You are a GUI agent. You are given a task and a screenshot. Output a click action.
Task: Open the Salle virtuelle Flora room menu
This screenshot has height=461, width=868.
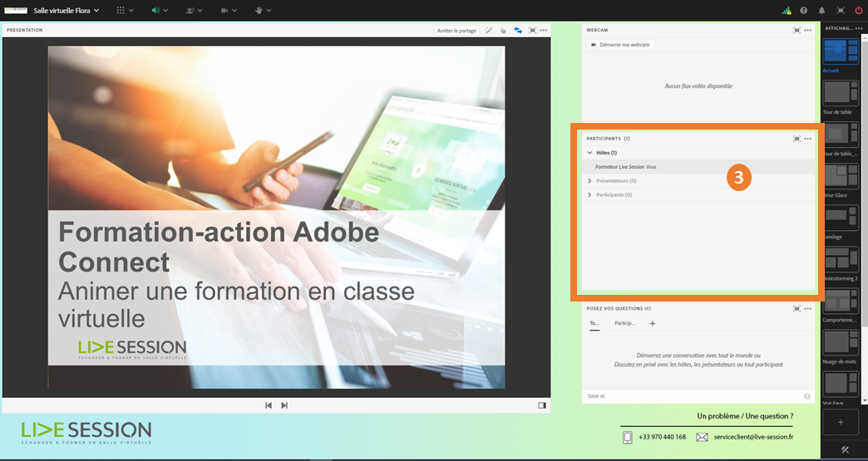click(x=66, y=10)
